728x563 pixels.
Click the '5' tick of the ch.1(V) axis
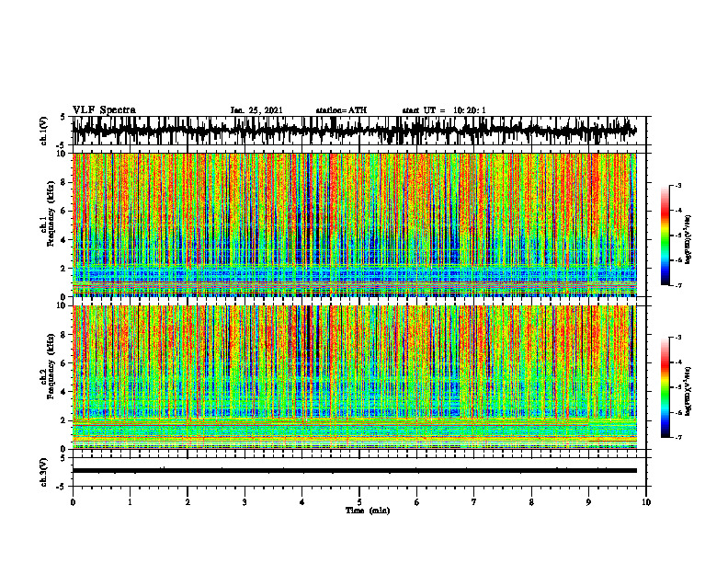coord(63,118)
